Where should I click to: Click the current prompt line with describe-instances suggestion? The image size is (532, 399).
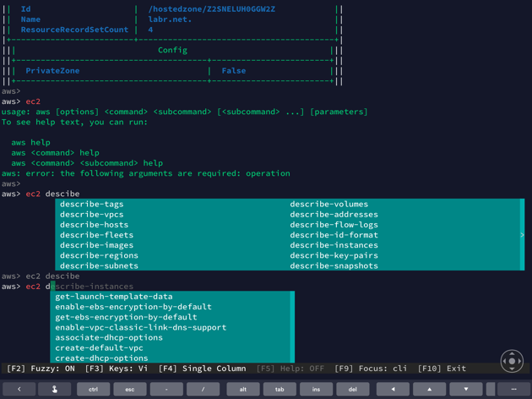coord(68,287)
